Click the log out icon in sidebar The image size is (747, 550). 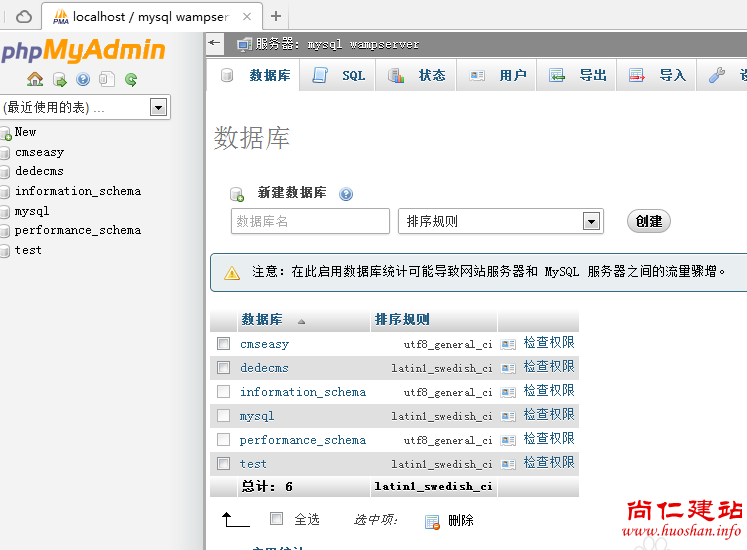coord(59,80)
